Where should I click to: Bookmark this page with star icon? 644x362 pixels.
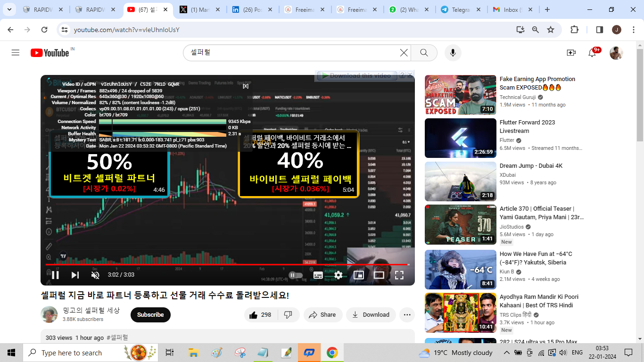(551, 30)
